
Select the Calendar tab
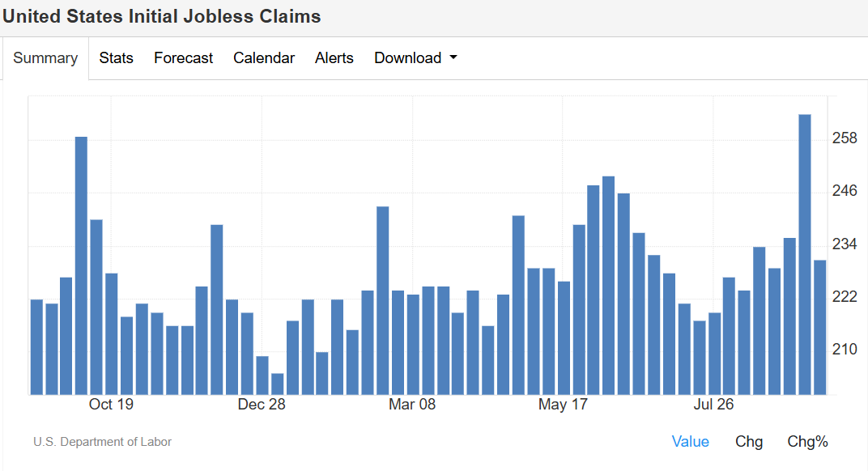264,58
